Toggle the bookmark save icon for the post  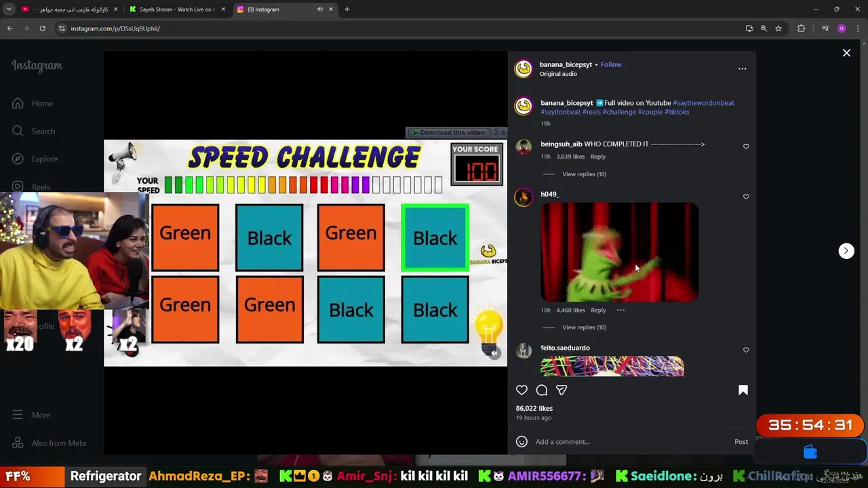743,390
